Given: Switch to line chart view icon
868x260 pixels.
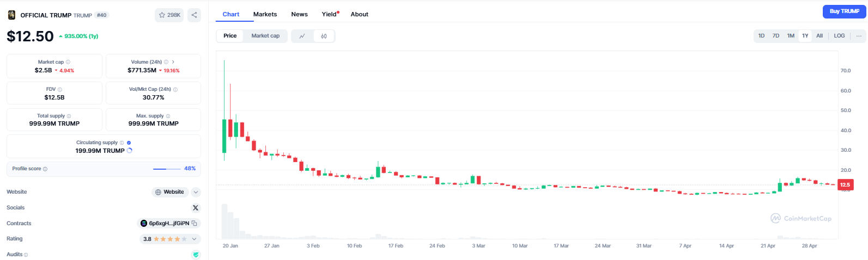Looking at the screenshot, I should pyautogui.click(x=302, y=36).
